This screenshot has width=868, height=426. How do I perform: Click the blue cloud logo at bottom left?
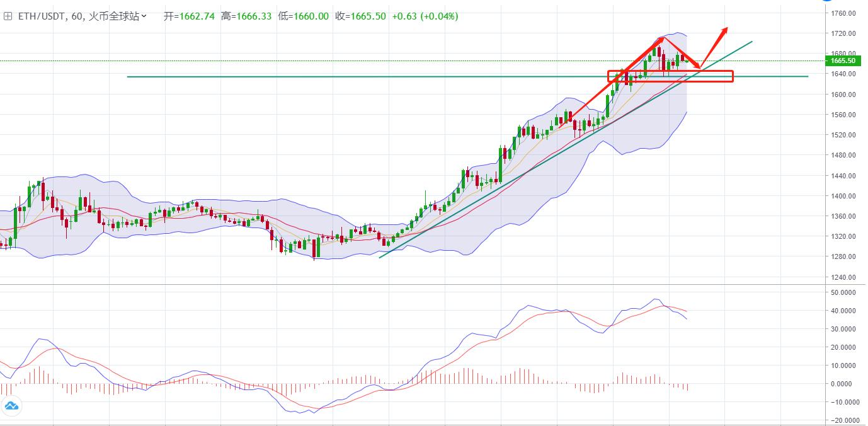coord(11,406)
